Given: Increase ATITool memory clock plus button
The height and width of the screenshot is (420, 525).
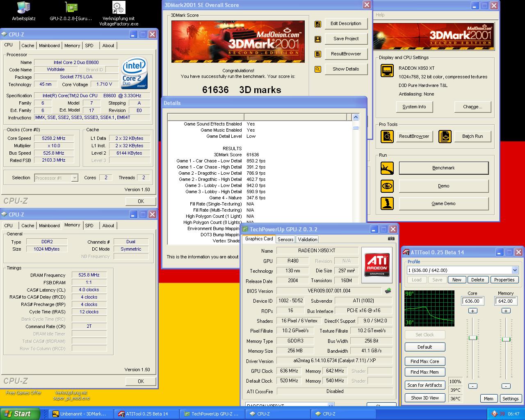Looking at the screenshot, I should coord(506,311).
